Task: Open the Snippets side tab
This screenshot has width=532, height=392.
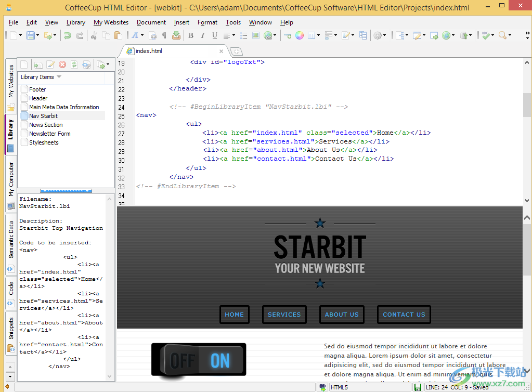Action: [x=11, y=333]
